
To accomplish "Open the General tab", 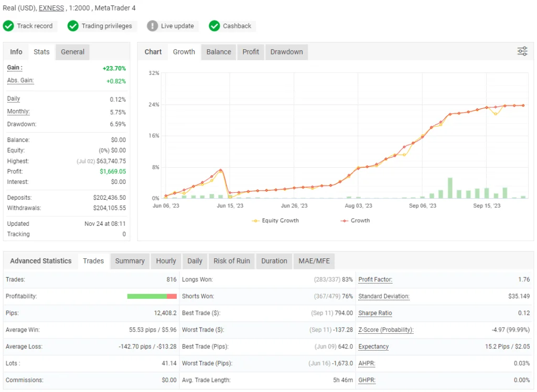I will tap(72, 52).
